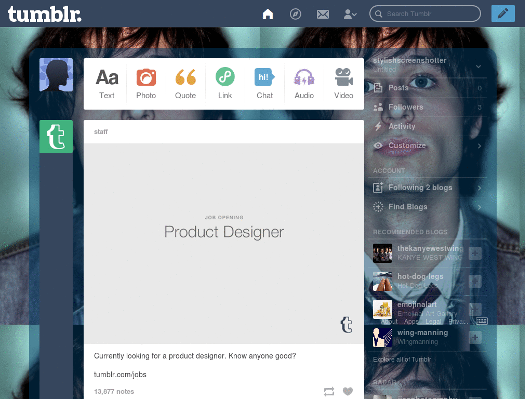Create a new Photo post
532x399 pixels.
click(x=146, y=84)
